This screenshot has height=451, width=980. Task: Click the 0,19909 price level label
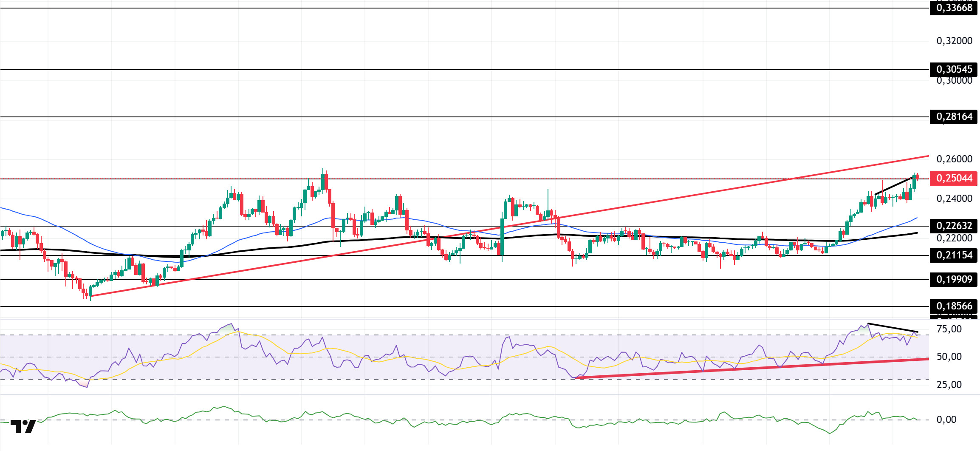pyautogui.click(x=954, y=279)
